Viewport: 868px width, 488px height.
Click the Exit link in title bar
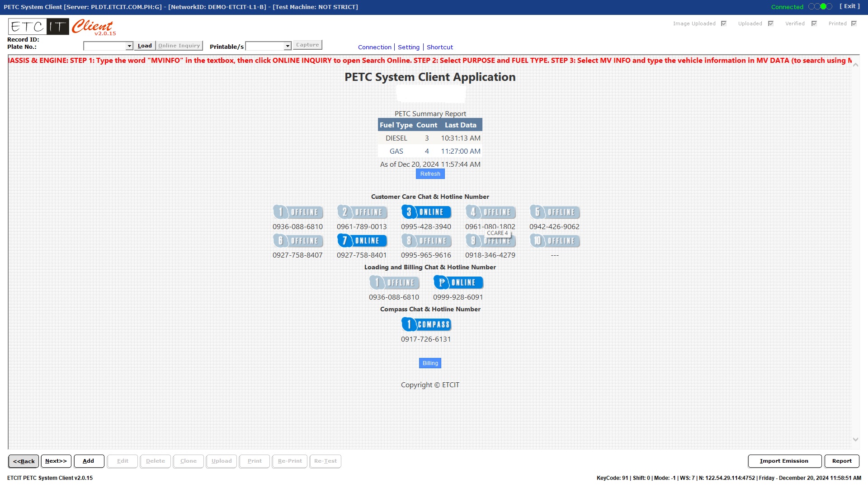click(x=849, y=6)
